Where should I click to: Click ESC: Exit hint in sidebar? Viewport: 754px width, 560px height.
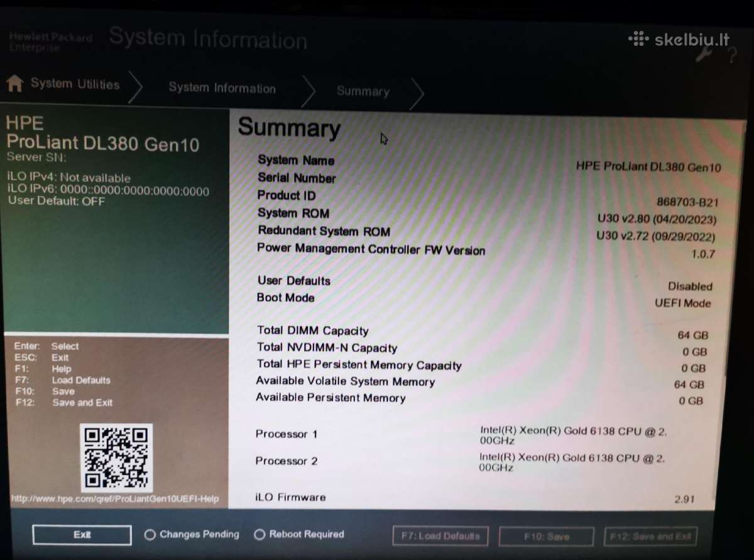coord(41,358)
